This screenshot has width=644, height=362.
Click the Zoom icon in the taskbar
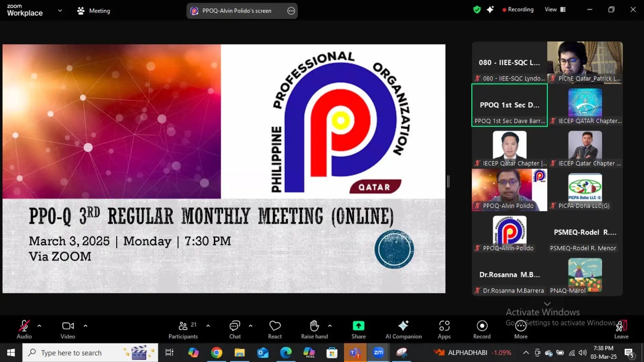(378, 353)
